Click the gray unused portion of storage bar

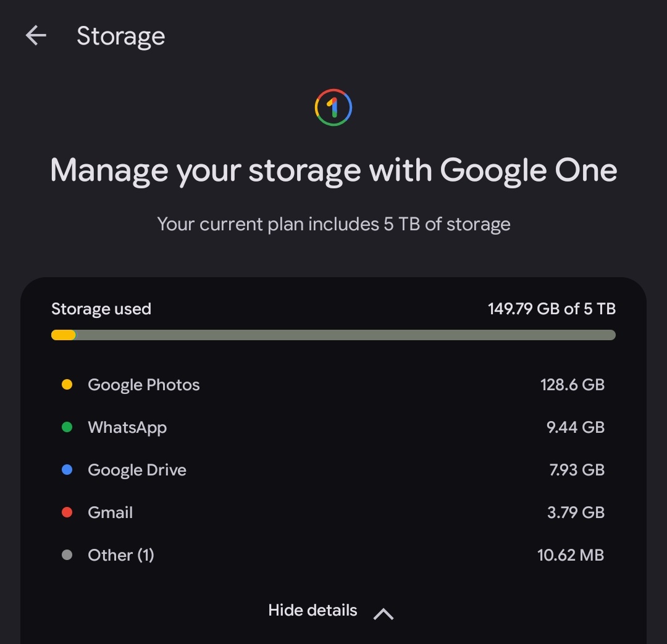[x=345, y=335]
